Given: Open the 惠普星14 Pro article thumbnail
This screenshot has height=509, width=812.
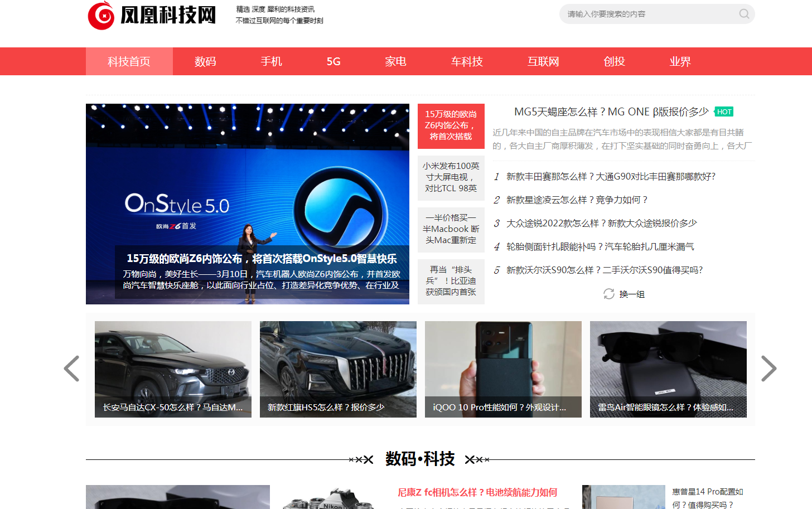Looking at the screenshot, I should (623, 497).
